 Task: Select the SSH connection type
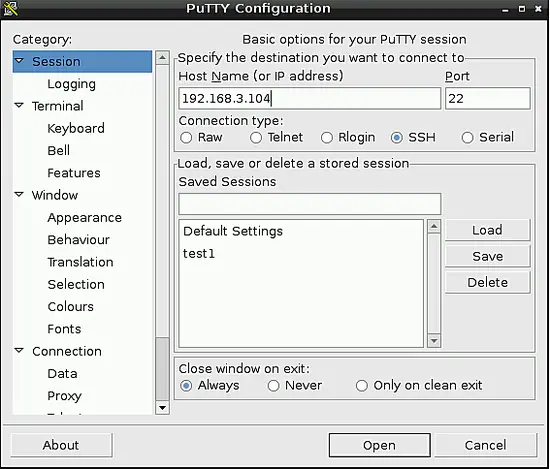coord(397,138)
